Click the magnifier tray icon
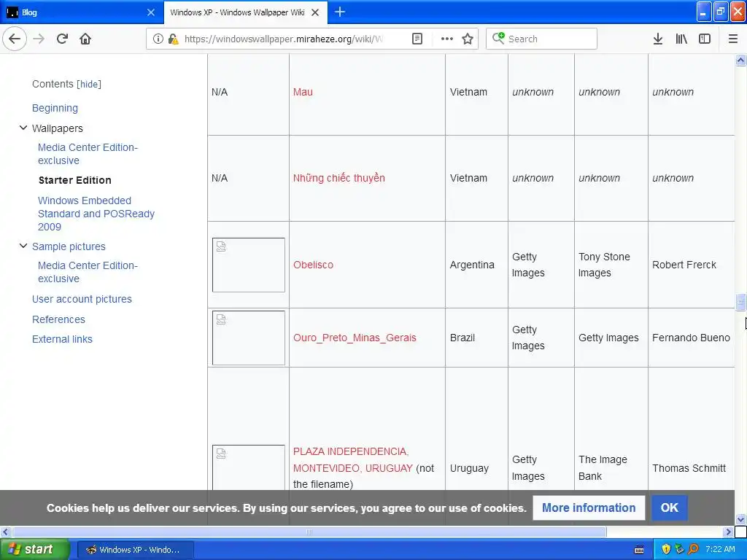 tap(693, 549)
